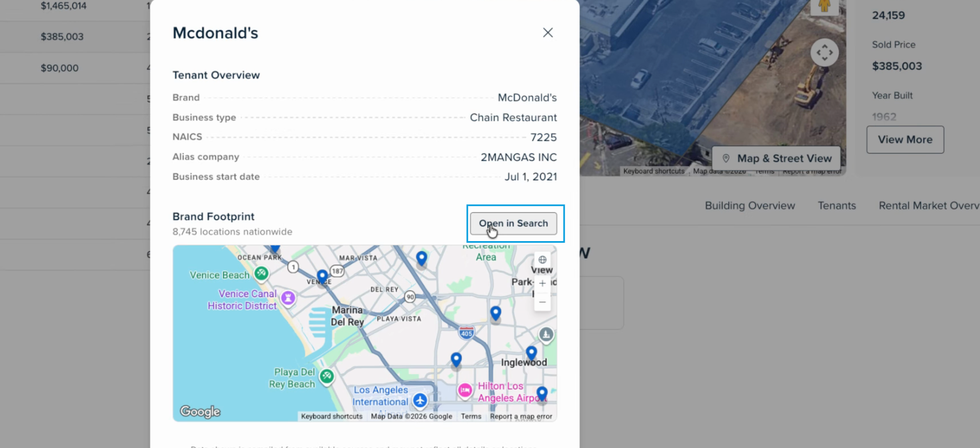Click the Hilton Los Angeles Airport marker

click(x=465, y=390)
